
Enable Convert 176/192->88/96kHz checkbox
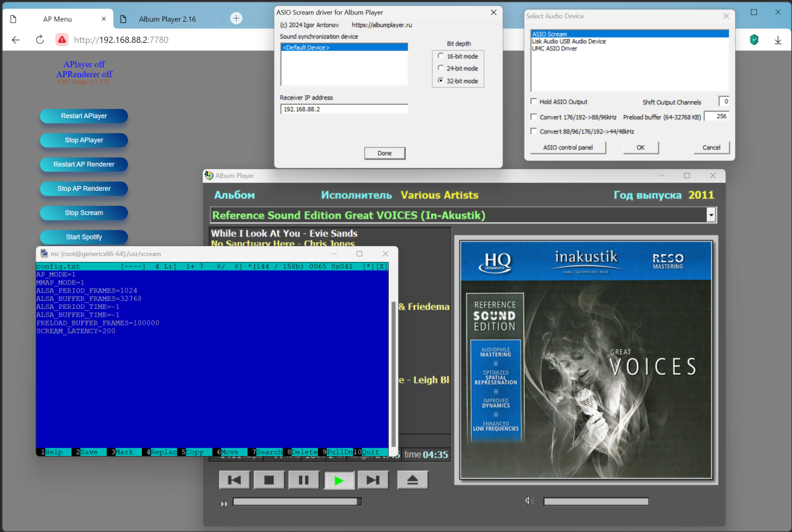(534, 117)
